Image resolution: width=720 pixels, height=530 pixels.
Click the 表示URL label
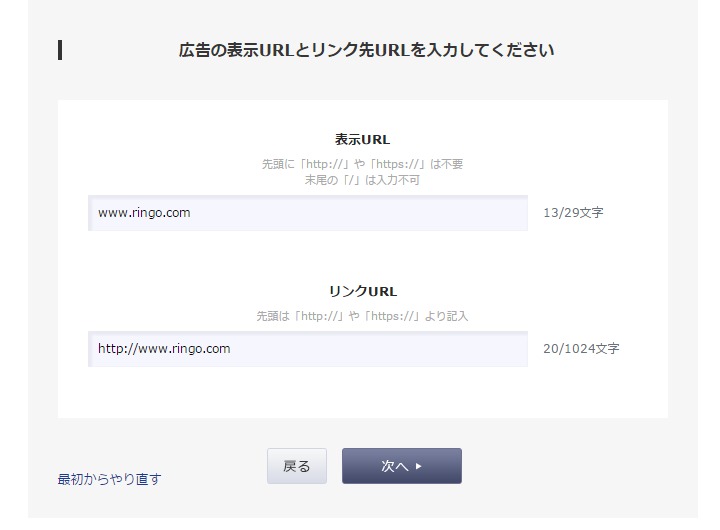(362, 140)
